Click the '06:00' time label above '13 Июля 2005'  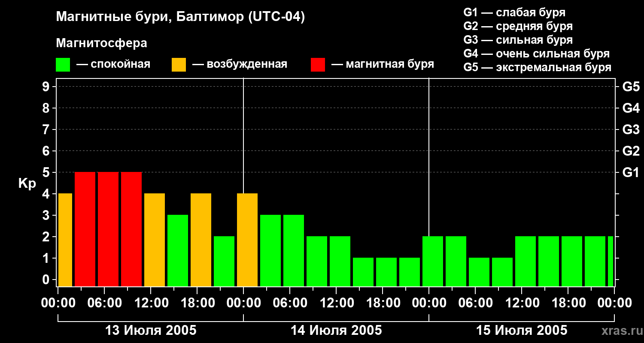point(104,303)
